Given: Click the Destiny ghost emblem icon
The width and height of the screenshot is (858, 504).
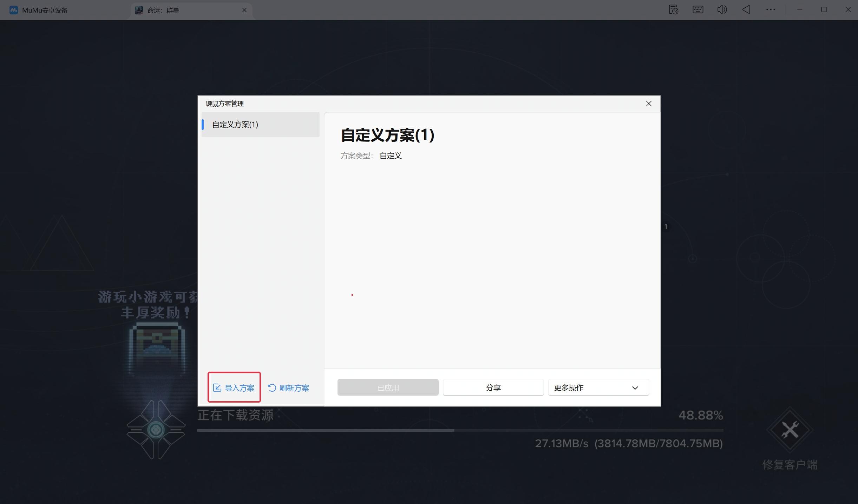Looking at the screenshot, I should [x=156, y=430].
